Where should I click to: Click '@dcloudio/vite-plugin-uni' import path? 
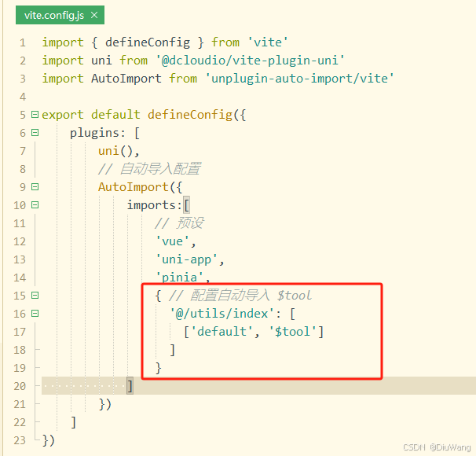pos(250,61)
